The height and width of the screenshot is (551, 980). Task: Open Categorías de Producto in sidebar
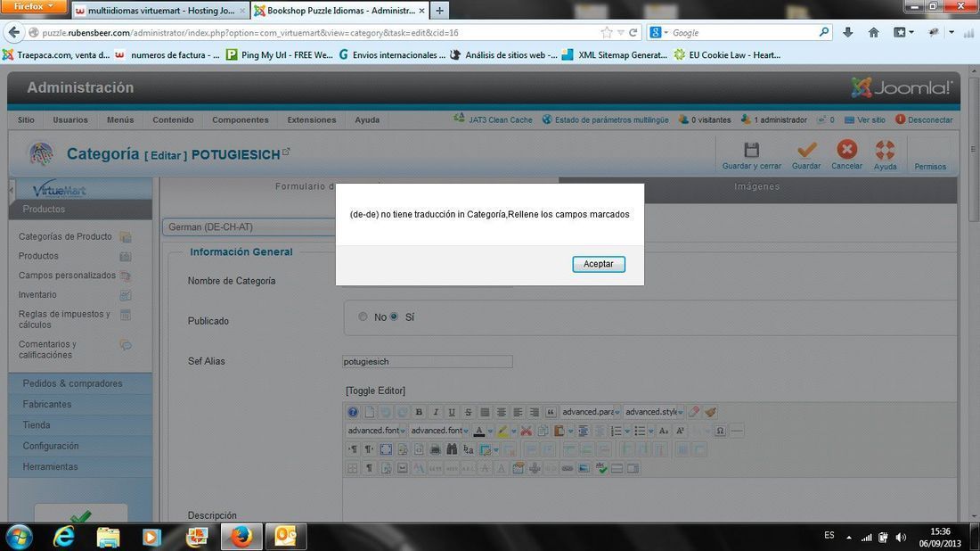pos(65,236)
